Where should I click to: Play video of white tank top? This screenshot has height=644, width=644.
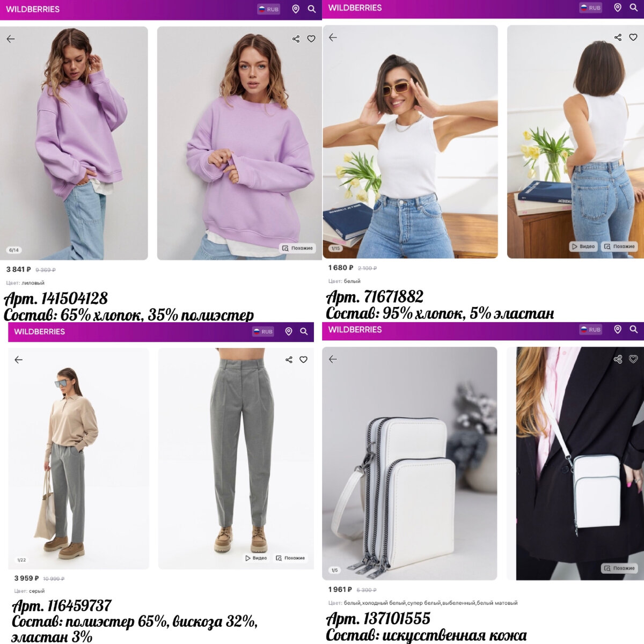tap(583, 246)
